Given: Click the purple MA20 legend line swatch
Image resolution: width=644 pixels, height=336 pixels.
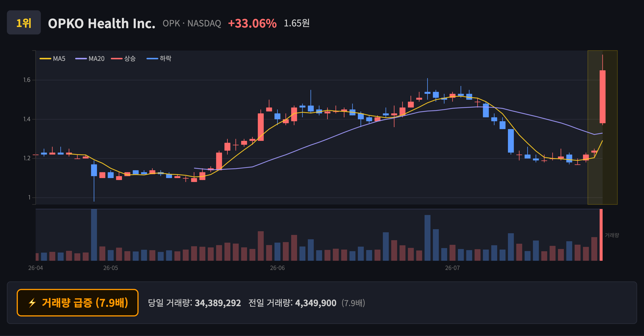Looking at the screenshot, I should pyautogui.click(x=81, y=59).
